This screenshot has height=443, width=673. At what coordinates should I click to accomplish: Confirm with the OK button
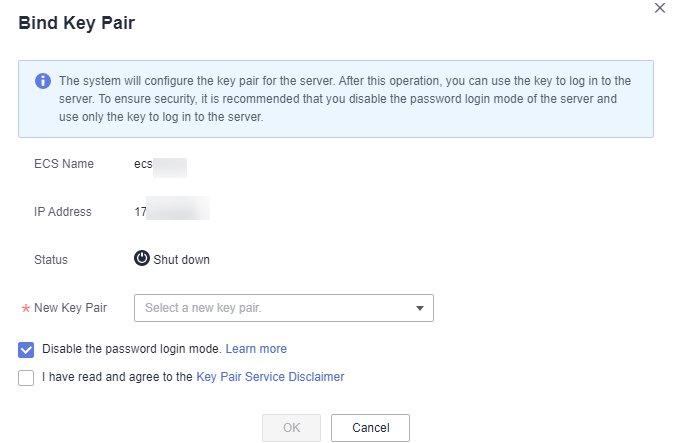pos(291,428)
